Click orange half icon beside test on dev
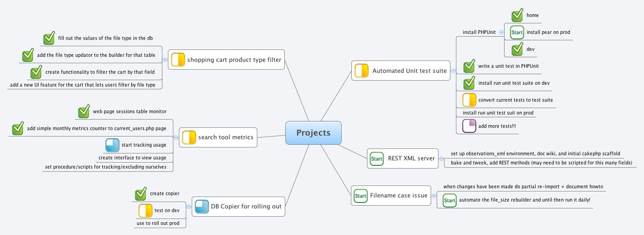644x235 pixels. [x=145, y=211]
